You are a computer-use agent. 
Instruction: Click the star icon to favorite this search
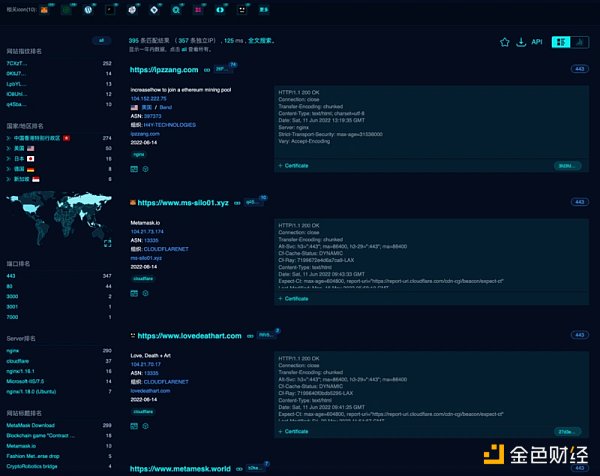pyautogui.click(x=504, y=43)
